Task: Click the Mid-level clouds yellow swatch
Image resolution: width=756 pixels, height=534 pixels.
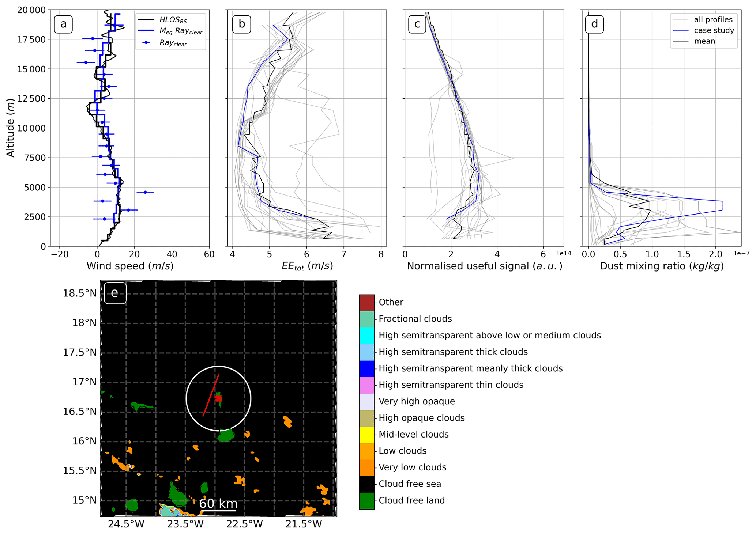Action: coord(366,435)
